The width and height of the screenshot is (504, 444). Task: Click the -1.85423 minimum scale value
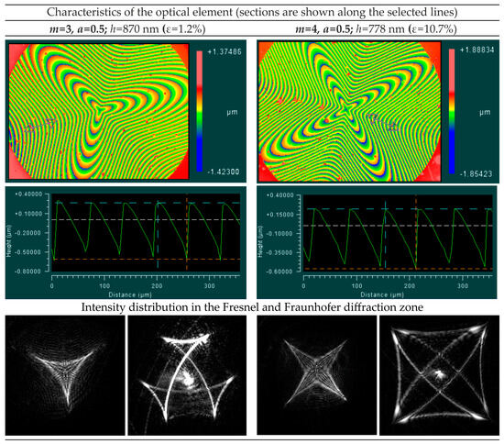tap(476, 174)
